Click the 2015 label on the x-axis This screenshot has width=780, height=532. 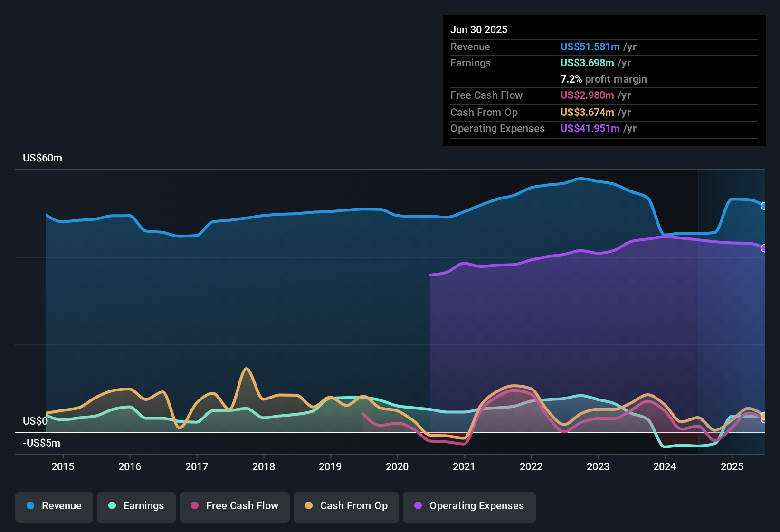(63, 466)
